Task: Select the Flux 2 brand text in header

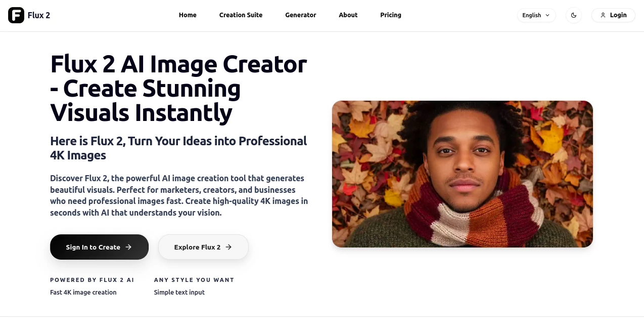Action: tap(38, 15)
